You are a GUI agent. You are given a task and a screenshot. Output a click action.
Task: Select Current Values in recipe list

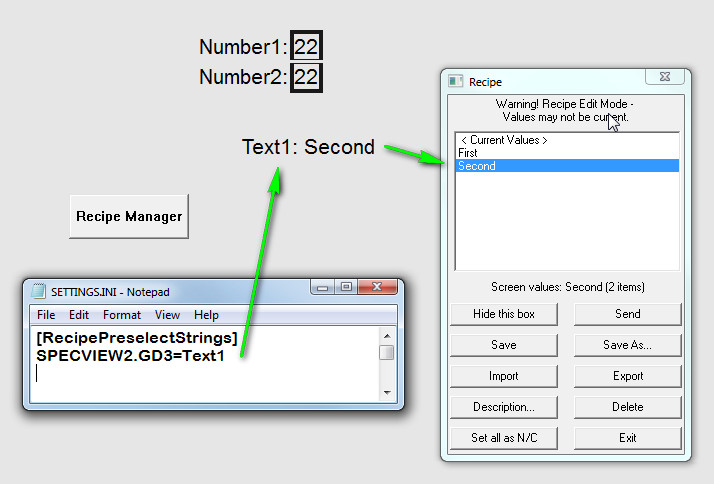(x=567, y=140)
